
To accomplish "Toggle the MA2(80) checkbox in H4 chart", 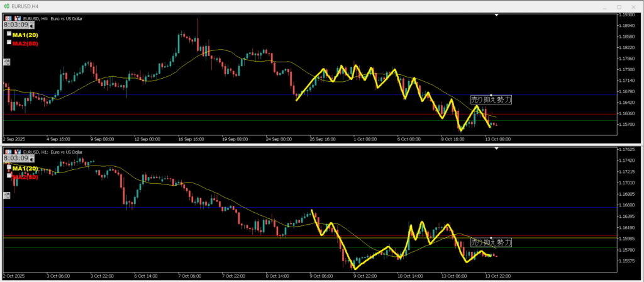I will tap(9, 43).
